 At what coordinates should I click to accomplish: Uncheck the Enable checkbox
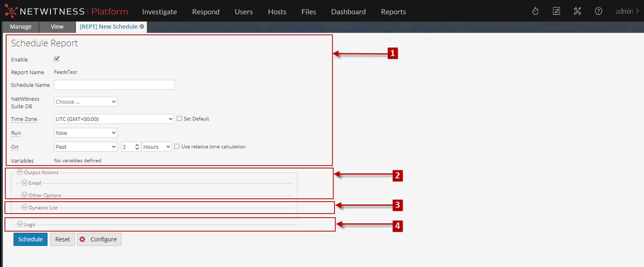pyautogui.click(x=56, y=59)
